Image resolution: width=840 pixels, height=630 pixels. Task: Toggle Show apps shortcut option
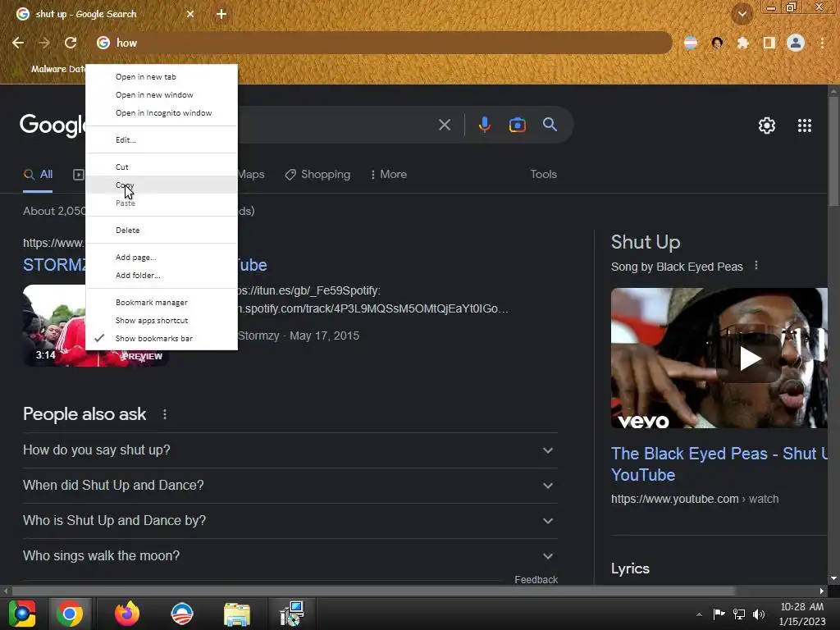pos(162,321)
